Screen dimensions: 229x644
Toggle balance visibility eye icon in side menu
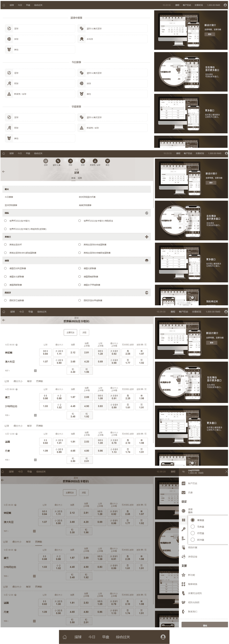(183, 472)
